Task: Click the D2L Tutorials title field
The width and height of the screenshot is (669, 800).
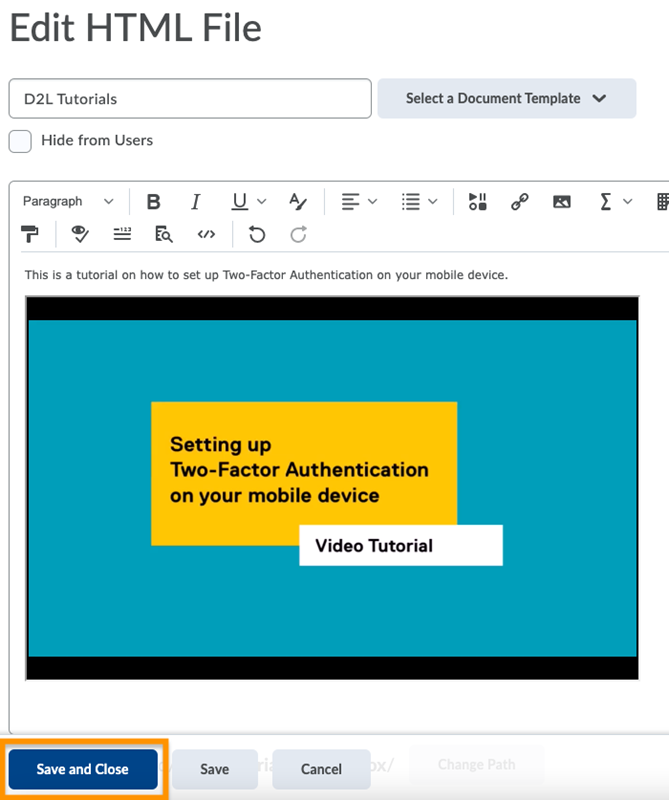Action: pyautogui.click(x=190, y=99)
